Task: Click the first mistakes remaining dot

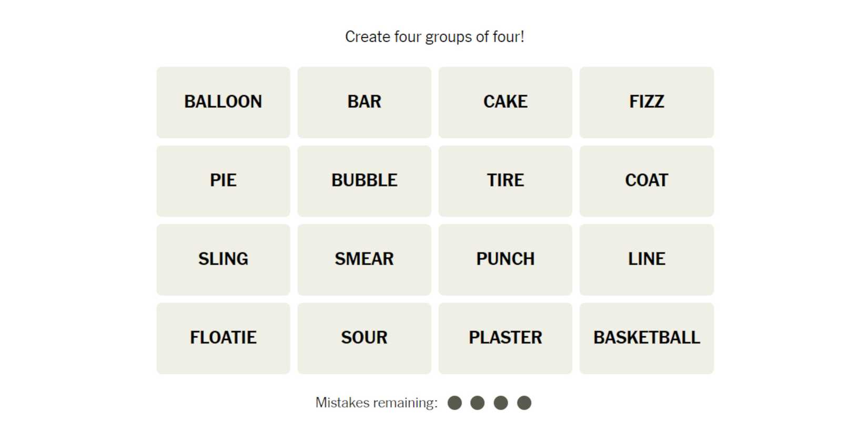Action: (x=455, y=403)
